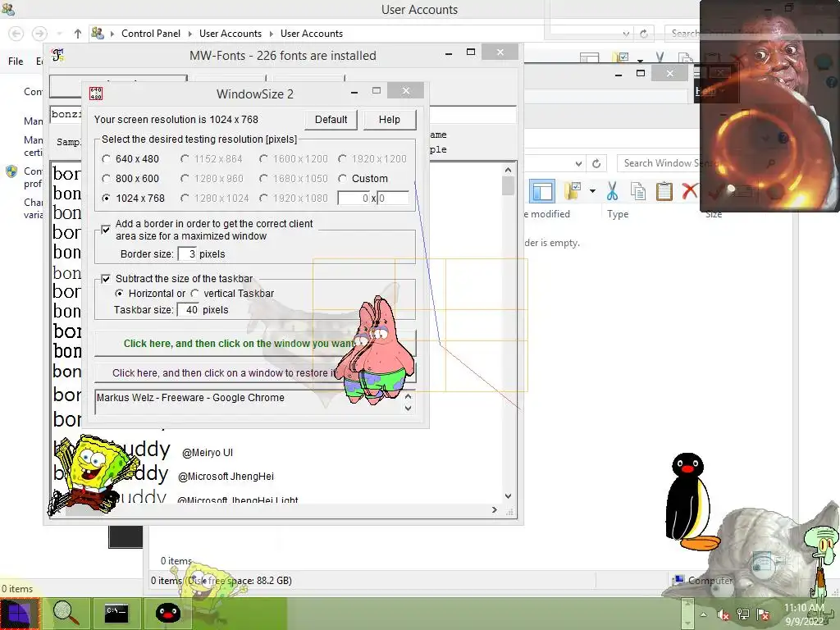Viewport: 840px width, 630px height.
Task: Click the Computer icon in the Explorer status bar
Action: 679,580
